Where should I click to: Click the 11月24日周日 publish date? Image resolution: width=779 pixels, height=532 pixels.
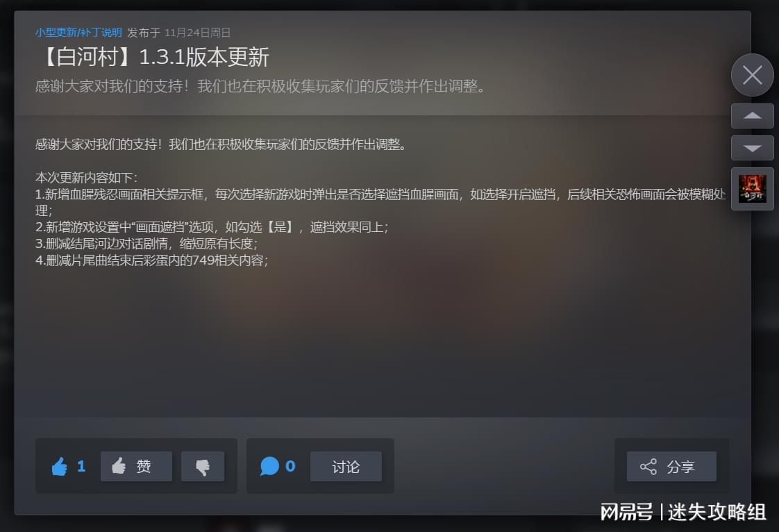[198, 33]
